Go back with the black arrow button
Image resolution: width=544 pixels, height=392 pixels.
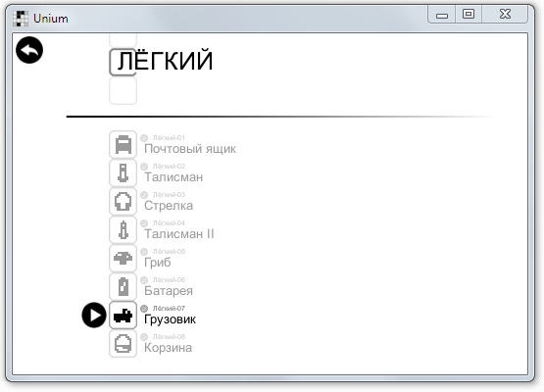[29, 50]
